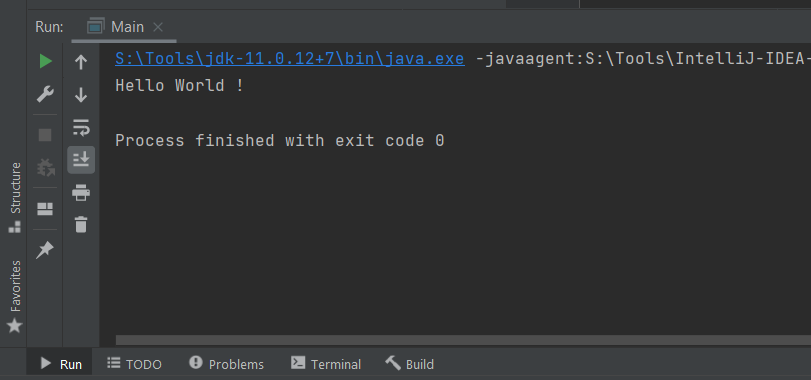Go up the stack trace with arrow
This screenshot has height=380, width=811.
81,63
